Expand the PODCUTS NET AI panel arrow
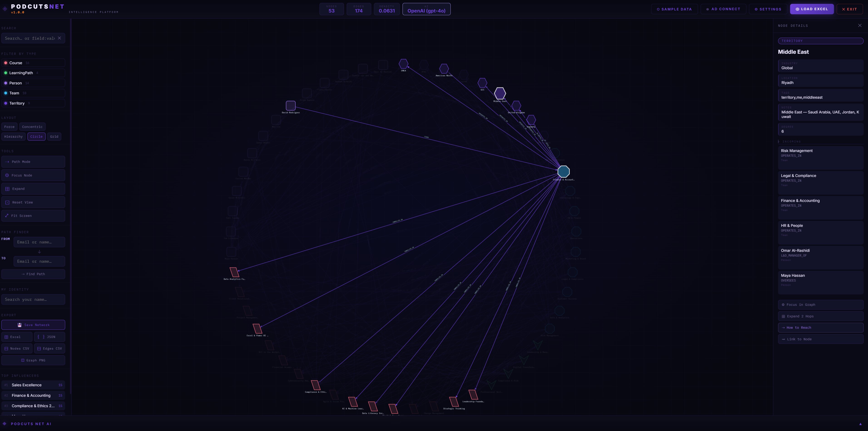868x431 pixels. click(860, 424)
